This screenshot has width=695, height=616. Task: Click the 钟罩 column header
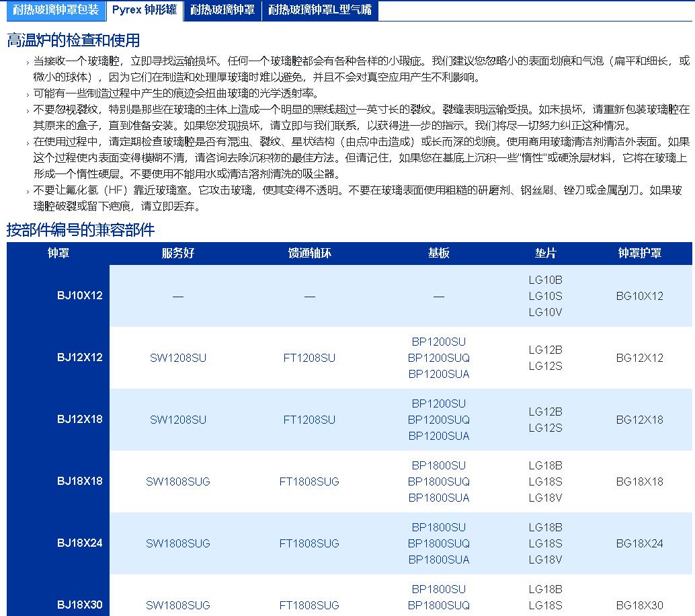pyautogui.click(x=58, y=254)
